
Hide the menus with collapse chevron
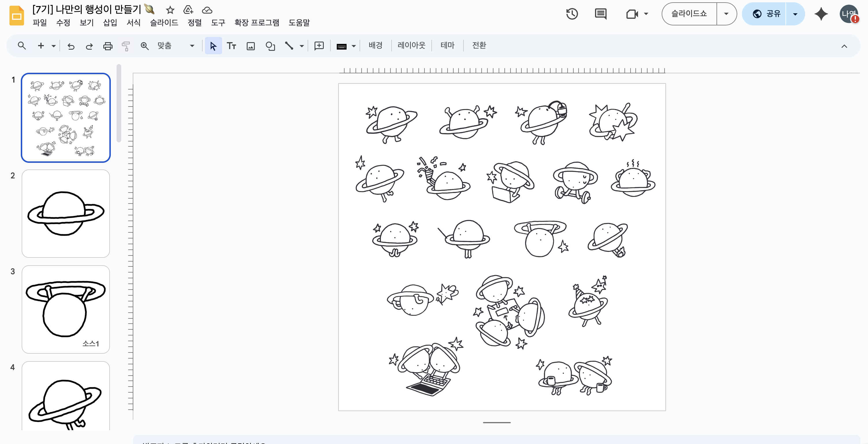(x=844, y=46)
